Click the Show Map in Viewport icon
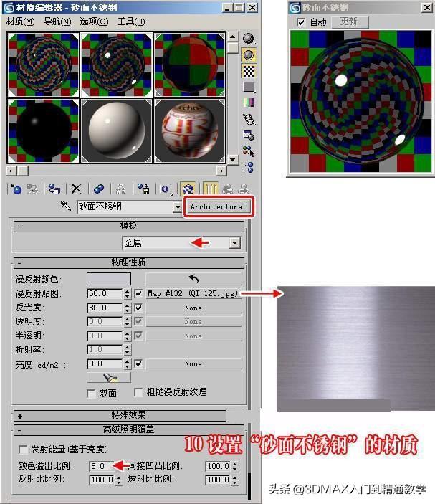Viewport: 435px width, 504px height. point(188,189)
